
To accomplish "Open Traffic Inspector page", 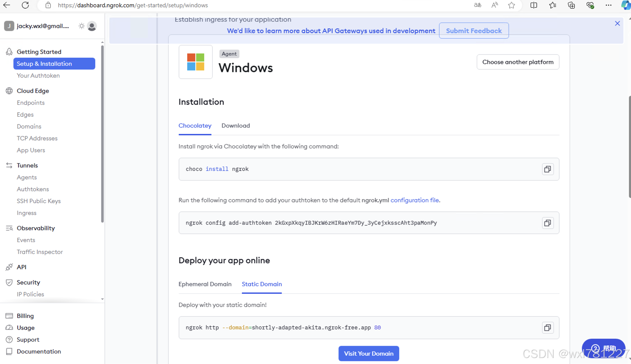I will (40, 252).
